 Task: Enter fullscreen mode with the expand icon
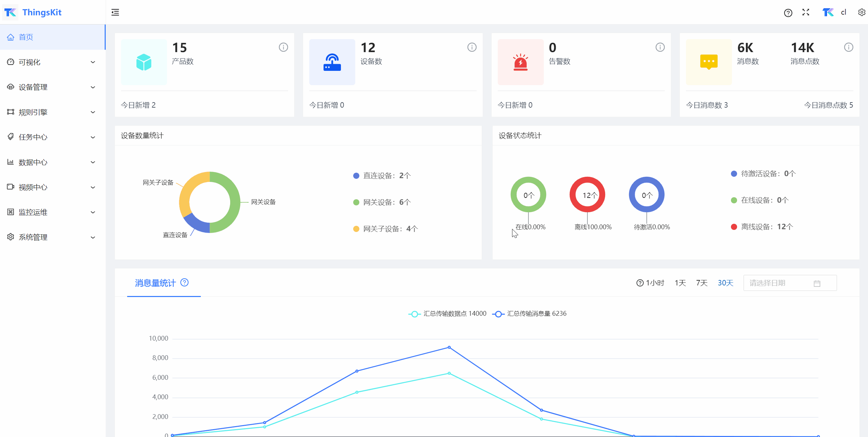pos(806,13)
